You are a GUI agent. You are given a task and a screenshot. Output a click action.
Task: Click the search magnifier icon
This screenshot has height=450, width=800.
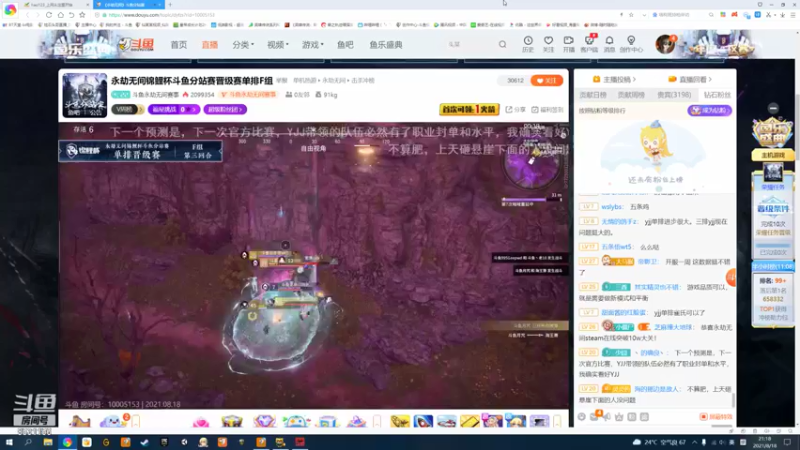pos(503,44)
